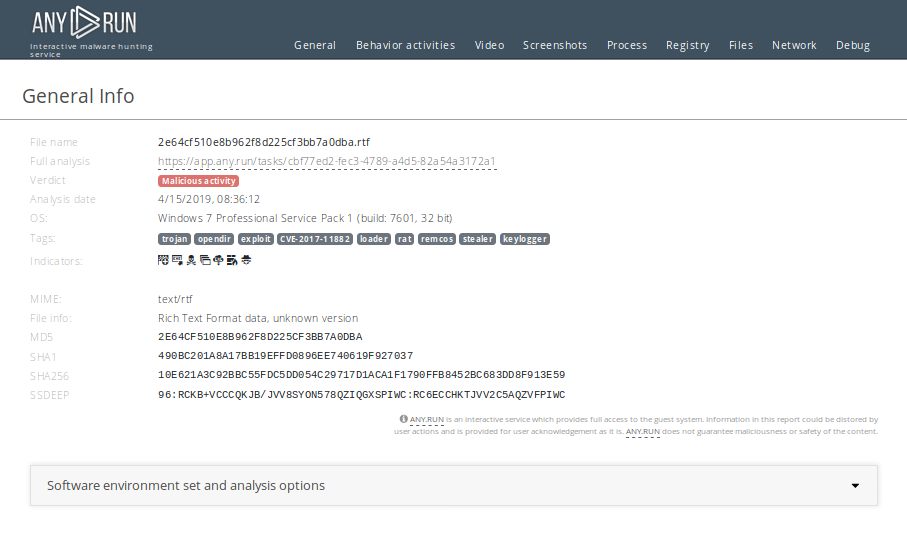Click the fifth indicator icon in Indicators row
Viewport: 907px width, 536px height.
coord(217,260)
